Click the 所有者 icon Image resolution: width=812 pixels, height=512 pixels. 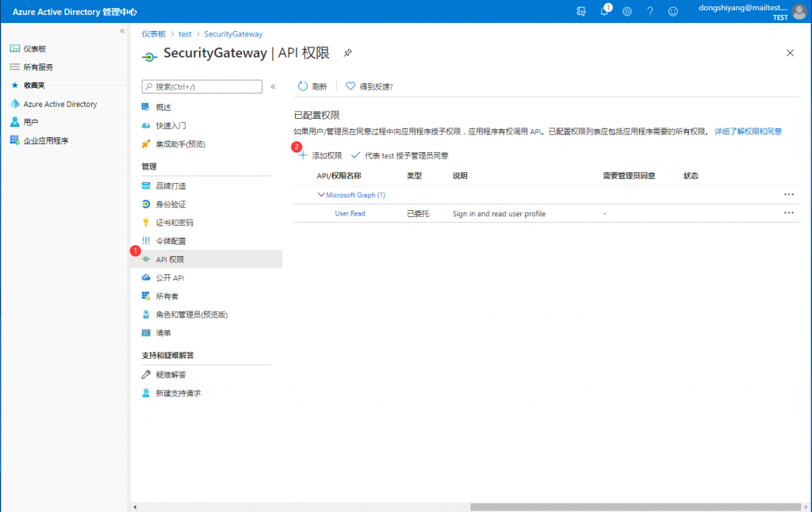click(x=146, y=296)
